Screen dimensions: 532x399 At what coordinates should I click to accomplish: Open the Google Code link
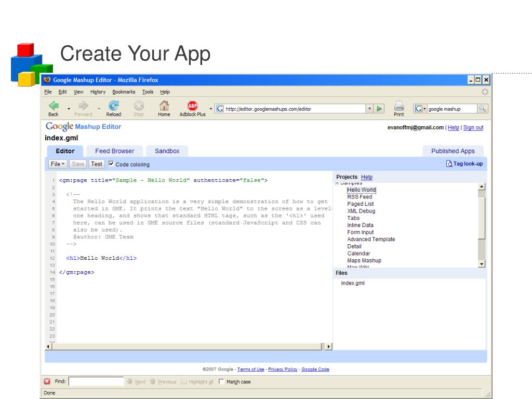315,369
